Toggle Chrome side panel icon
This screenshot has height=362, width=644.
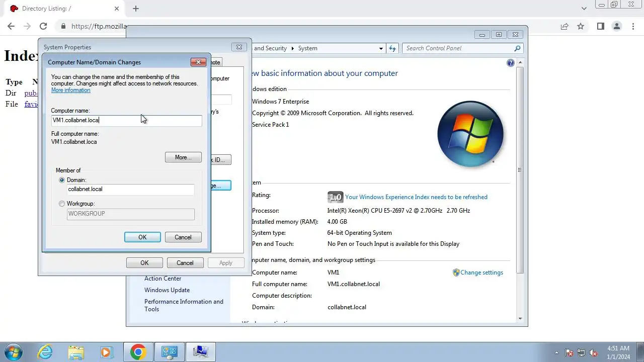pyautogui.click(x=600, y=26)
